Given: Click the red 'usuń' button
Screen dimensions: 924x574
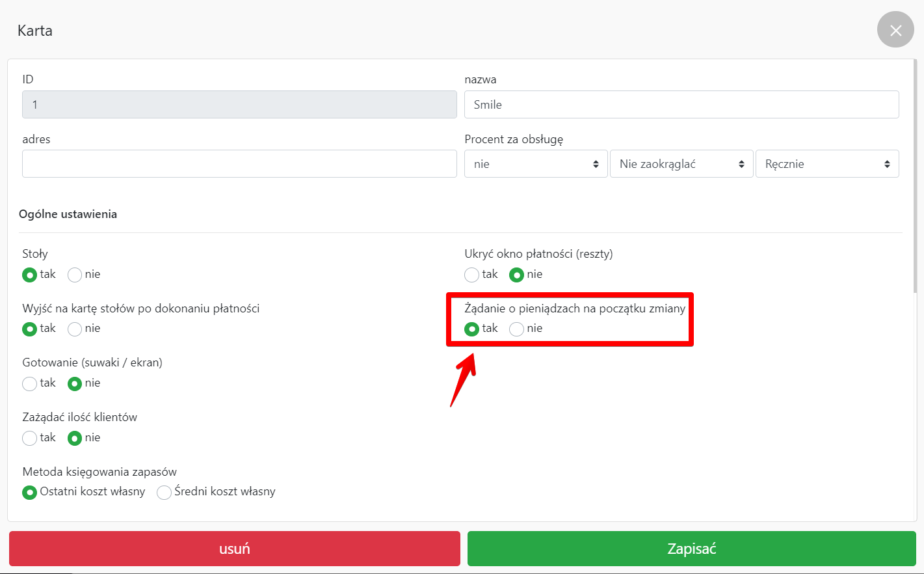Looking at the screenshot, I should (x=235, y=549).
